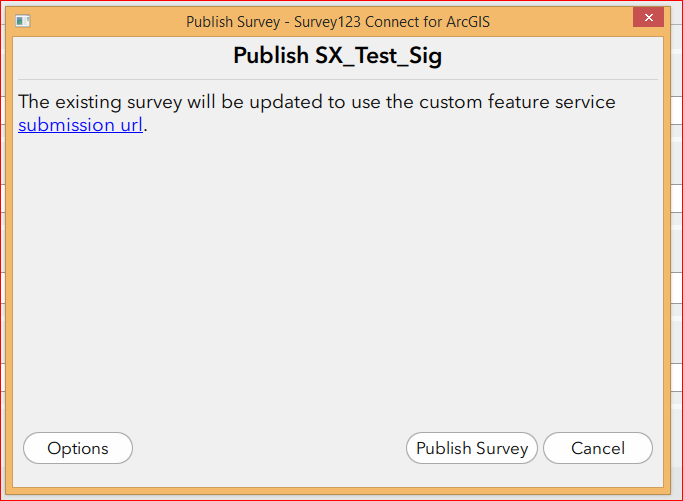This screenshot has height=501, width=683.
Task: Cancel the publish dialog
Action: coord(598,448)
